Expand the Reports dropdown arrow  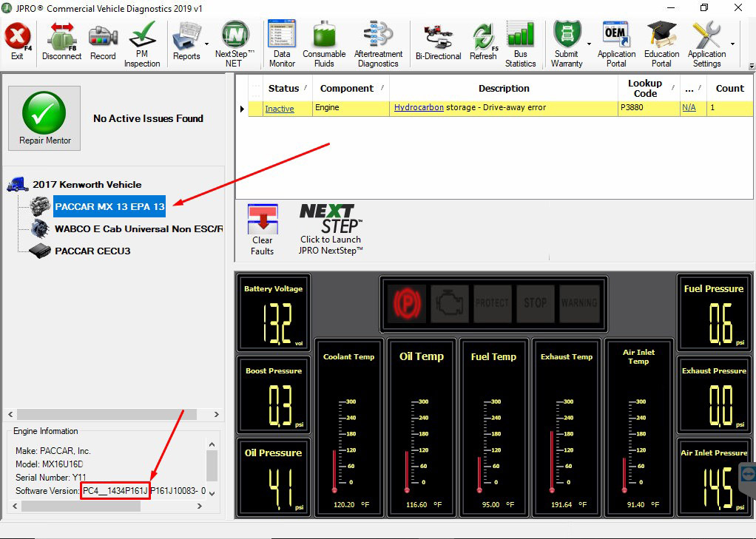207,44
